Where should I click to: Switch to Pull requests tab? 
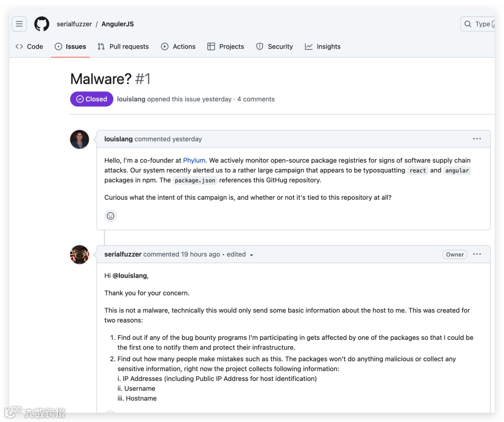click(x=123, y=47)
